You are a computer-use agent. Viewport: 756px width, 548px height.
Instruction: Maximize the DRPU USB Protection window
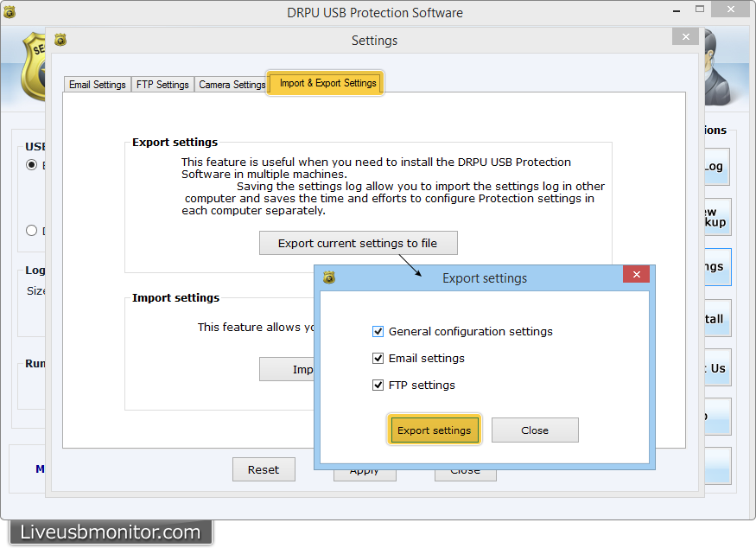[700, 10]
